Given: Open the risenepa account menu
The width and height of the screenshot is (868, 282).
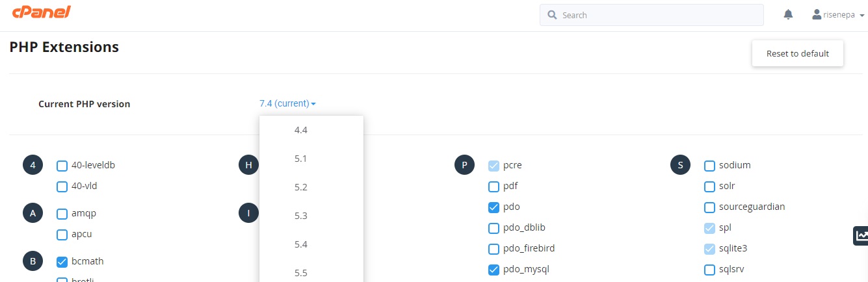Looking at the screenshot, I should [x=838, y=15].
